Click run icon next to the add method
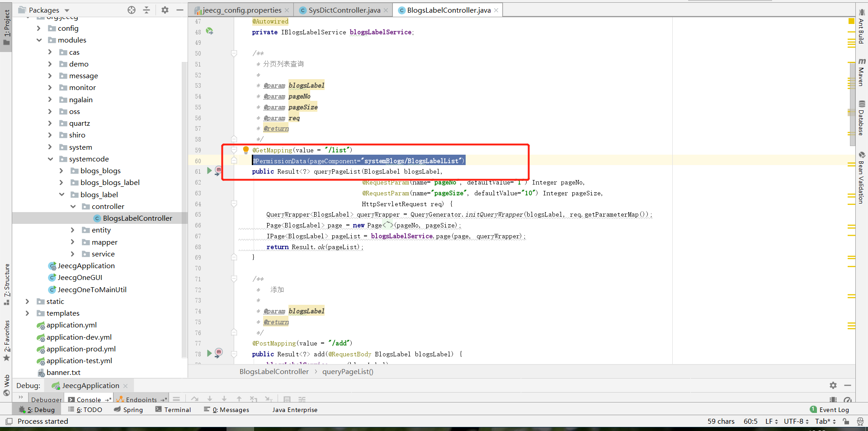 tap(208, 354)
